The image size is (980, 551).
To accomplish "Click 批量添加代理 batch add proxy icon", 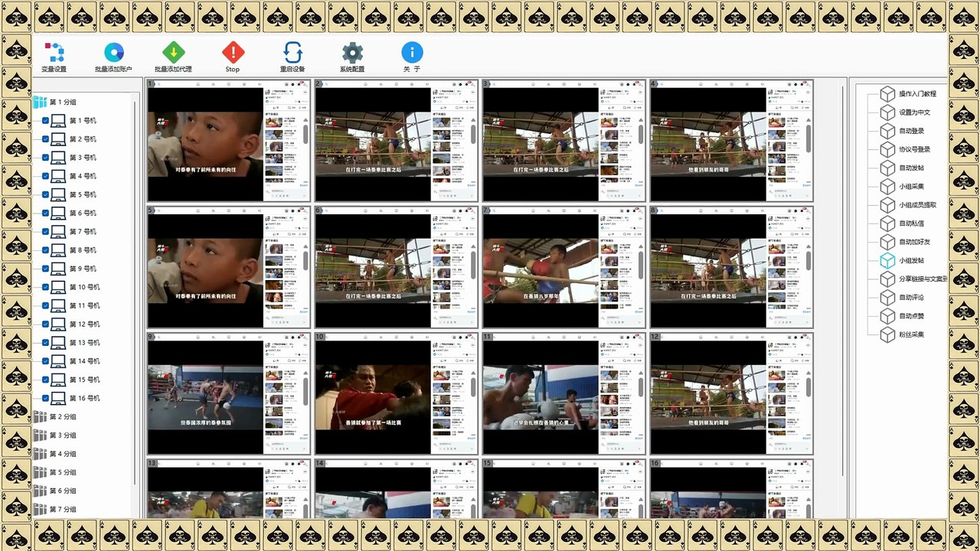I will [x=173, y=53].
